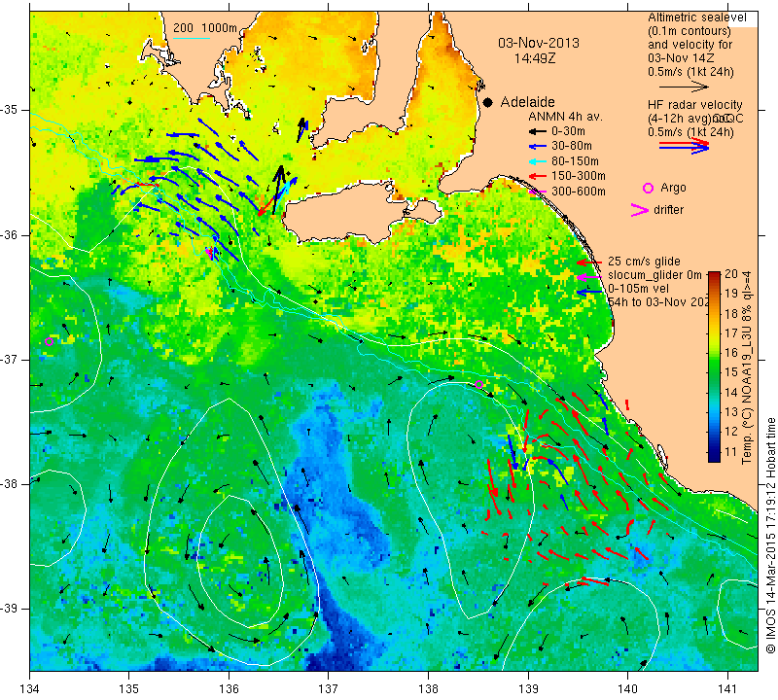Click the Adelaide label text
Image resolution: width=778 pixels, height=700 pixels.
coord(527,102)
